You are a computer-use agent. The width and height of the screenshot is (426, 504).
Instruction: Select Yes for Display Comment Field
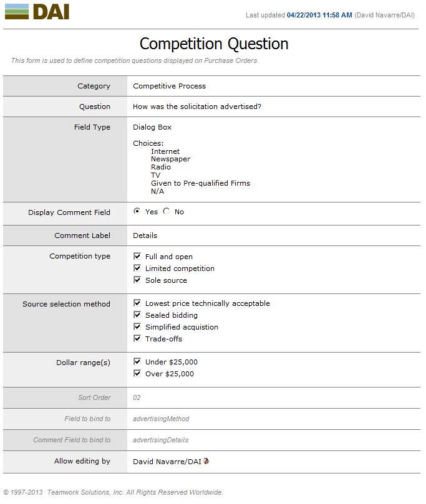click(x=137, y=211)
